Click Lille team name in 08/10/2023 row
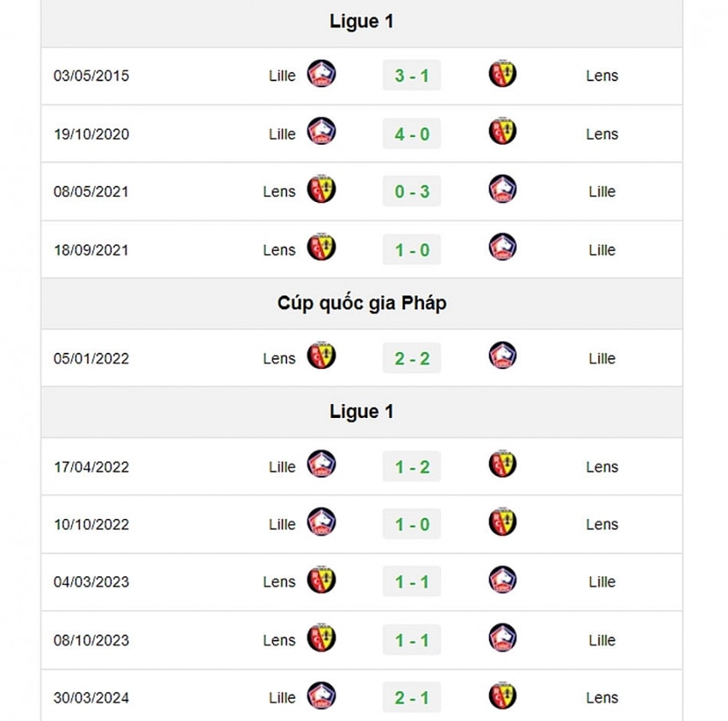 coord(602,641)
